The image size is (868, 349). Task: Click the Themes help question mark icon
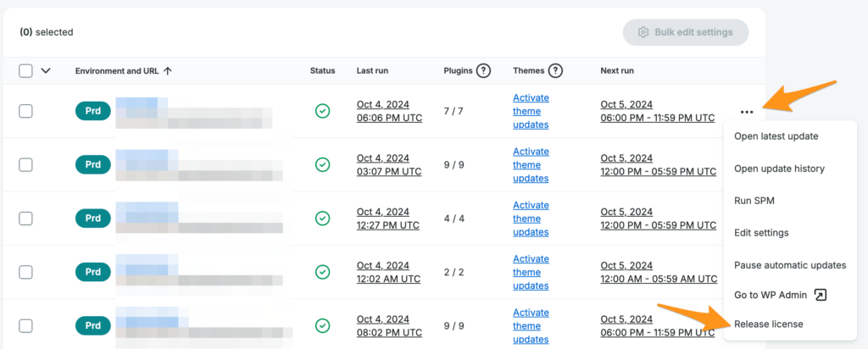pyautogui.click(x=555, y=71)
